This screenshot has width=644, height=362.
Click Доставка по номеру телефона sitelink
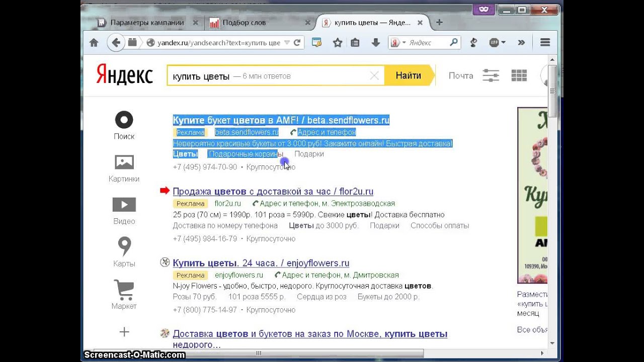pyautogui.click(x=225, y=226)
